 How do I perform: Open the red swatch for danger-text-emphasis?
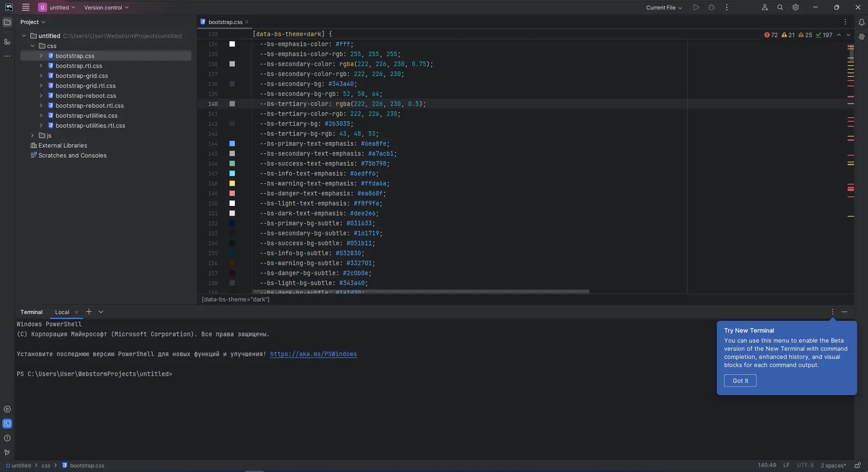[232, 193]
